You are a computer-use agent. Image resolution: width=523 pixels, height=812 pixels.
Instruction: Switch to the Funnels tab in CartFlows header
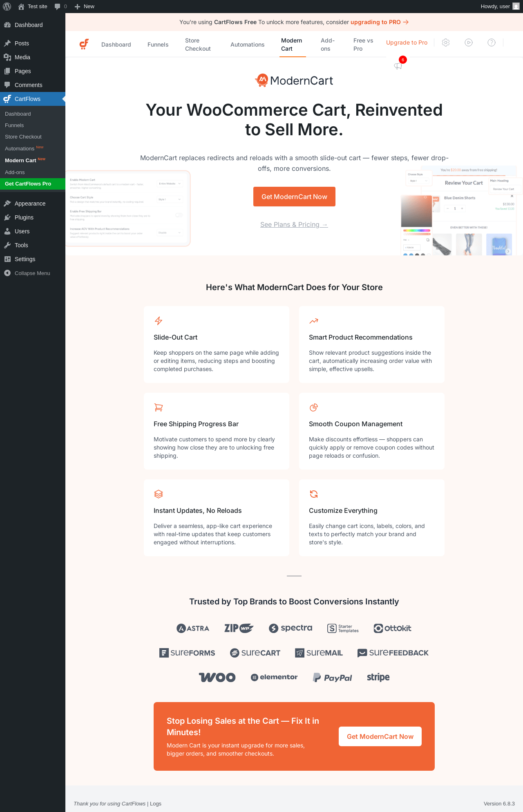coord(158,45)
